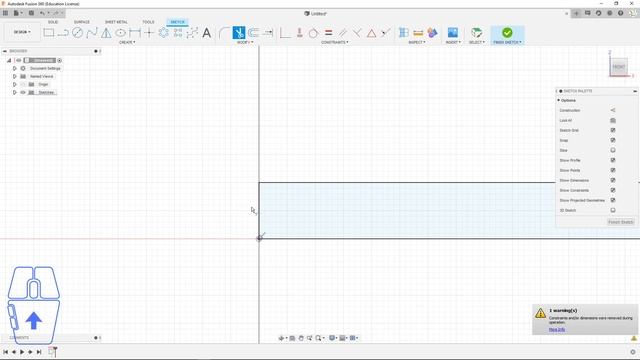Open the SELECT dropdown menu
Image resolution: width=640 pixels, height=360 pixels.
[x=477, y=42]
